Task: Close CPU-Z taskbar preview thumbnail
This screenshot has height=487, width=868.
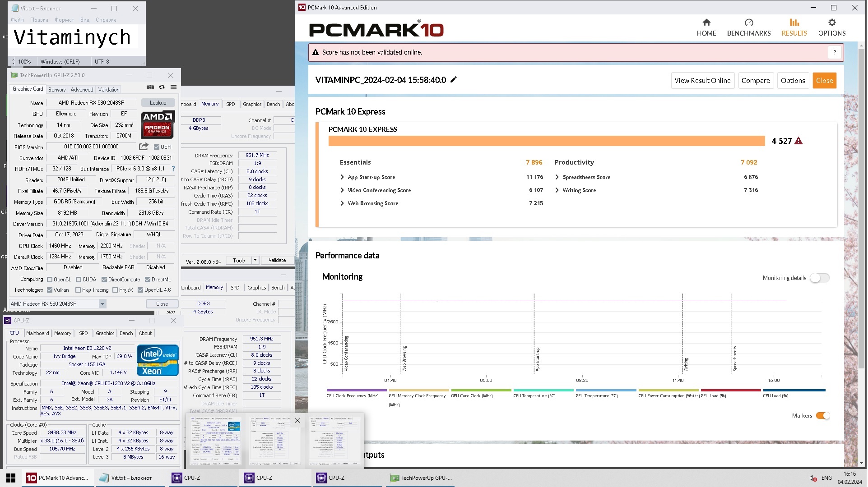Action: coord(297,421)
